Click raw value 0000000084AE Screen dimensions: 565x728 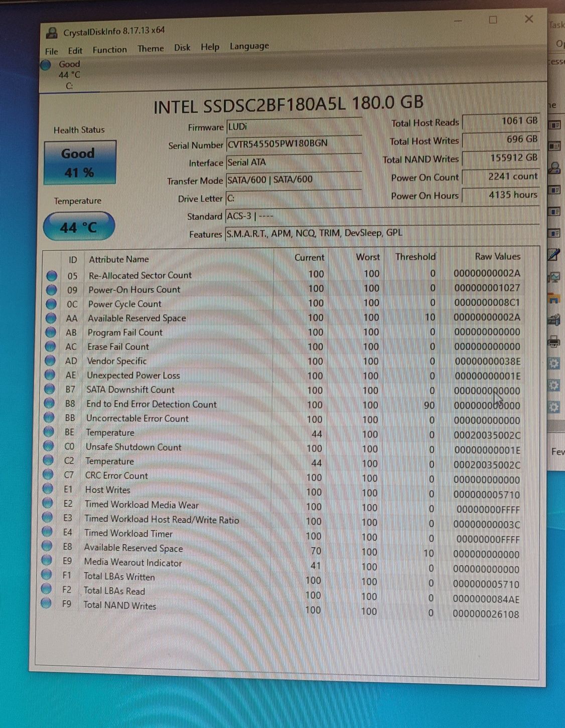486,599
